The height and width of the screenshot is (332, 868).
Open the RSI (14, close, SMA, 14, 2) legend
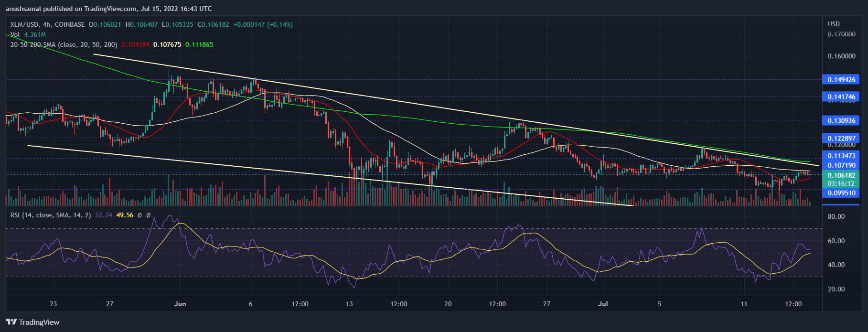(51, 215)
